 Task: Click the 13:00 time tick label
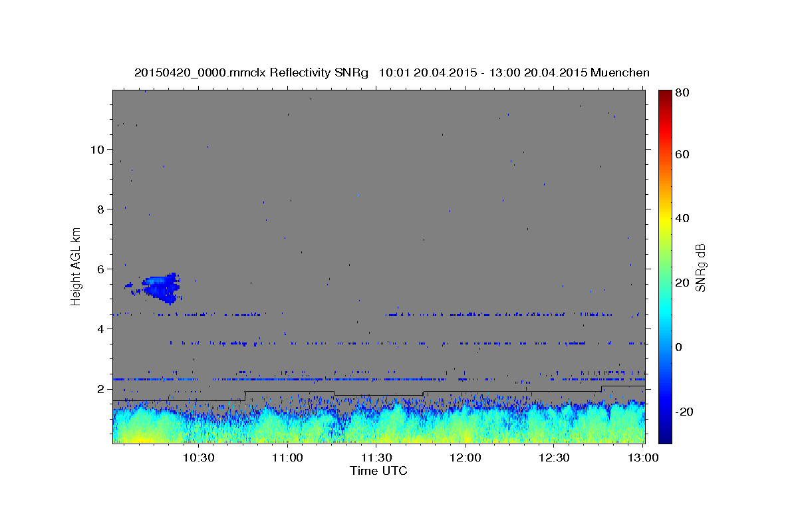pos(642,458)
